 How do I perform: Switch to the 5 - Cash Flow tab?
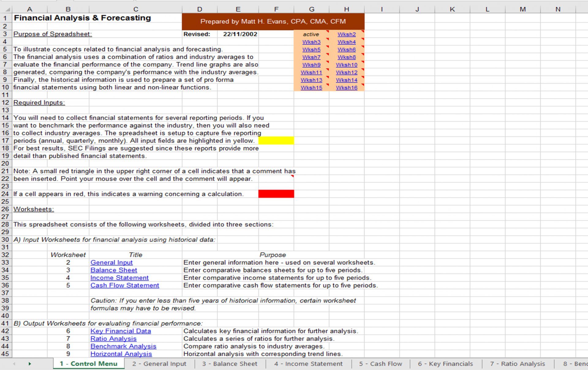[x=380, y=364]
